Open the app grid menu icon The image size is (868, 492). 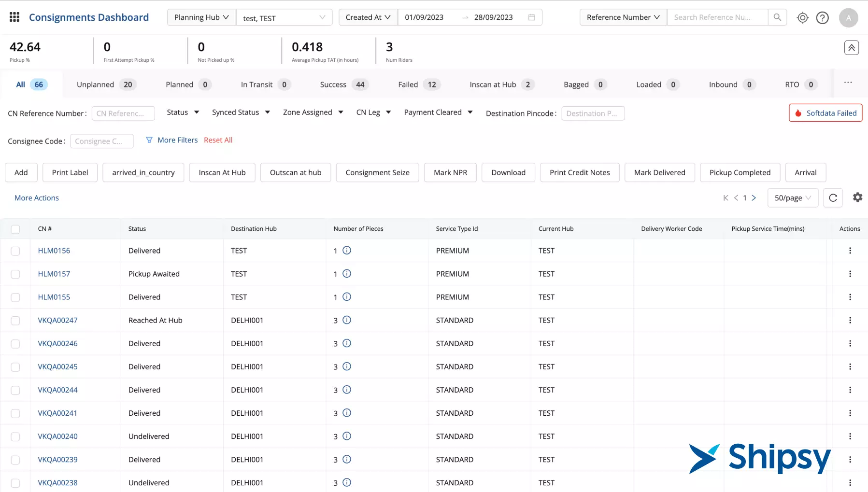coord(14,17)
